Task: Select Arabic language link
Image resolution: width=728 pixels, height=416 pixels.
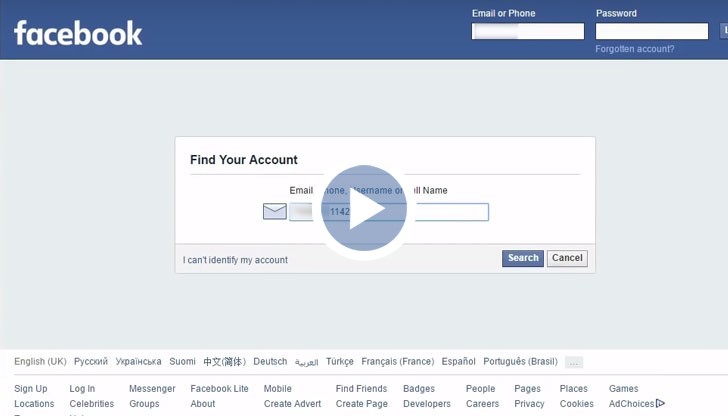Action: (306, 362)
